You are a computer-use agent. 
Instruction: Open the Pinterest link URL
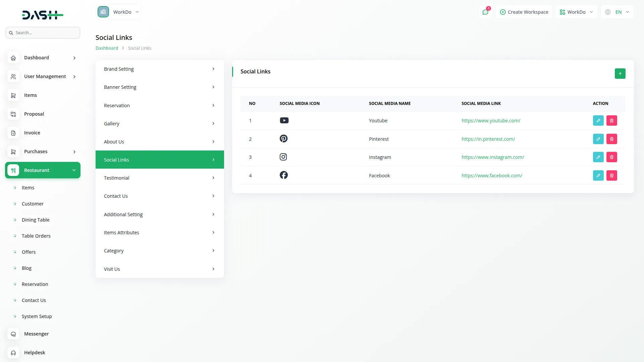(x=488, y=139)
